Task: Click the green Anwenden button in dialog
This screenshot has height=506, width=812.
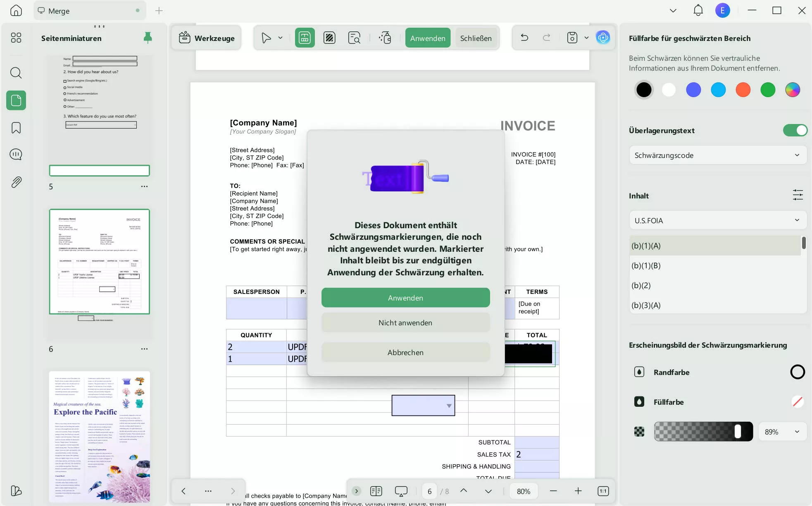Action: 405,298
